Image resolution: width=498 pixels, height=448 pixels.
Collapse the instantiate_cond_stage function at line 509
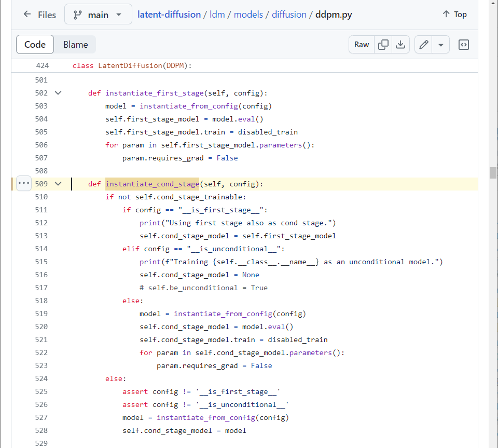pyautogui.click(x=58, y=184)
